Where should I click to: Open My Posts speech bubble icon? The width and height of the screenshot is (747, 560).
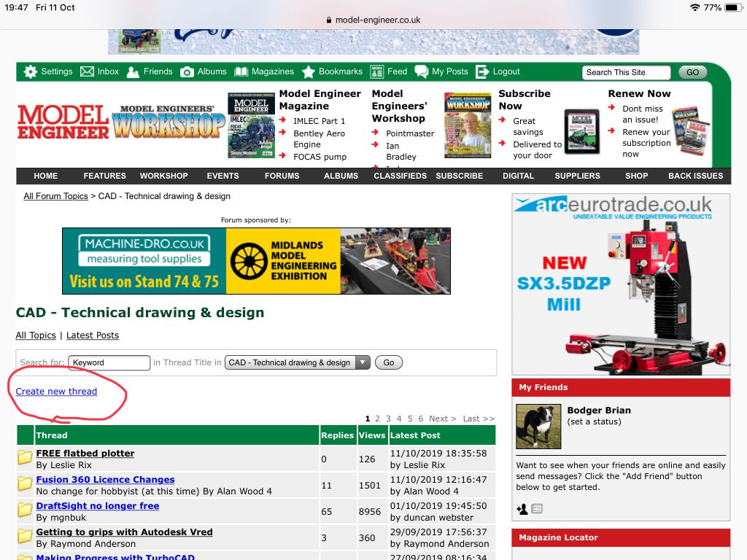tap(422, 71)
